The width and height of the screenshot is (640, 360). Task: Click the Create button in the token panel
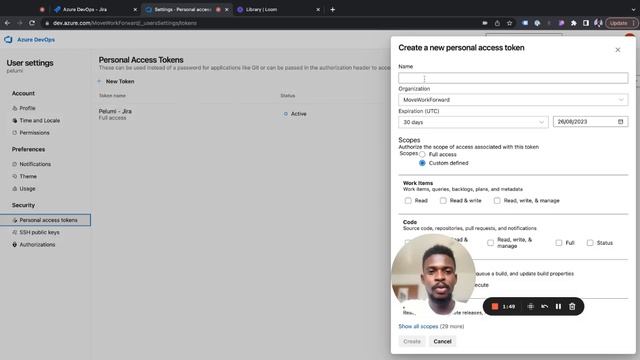click(x=412, y=341)
